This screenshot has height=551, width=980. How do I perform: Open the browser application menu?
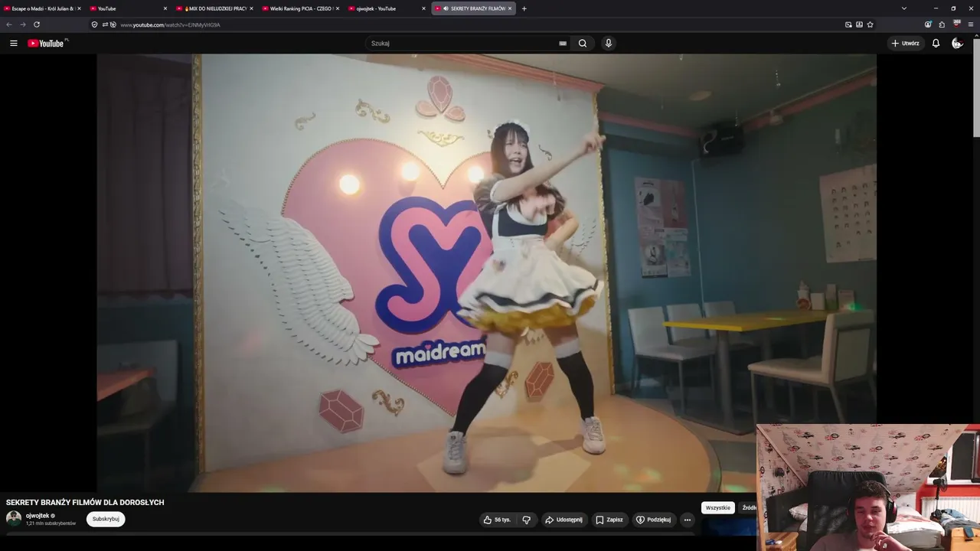pos(971,24)
